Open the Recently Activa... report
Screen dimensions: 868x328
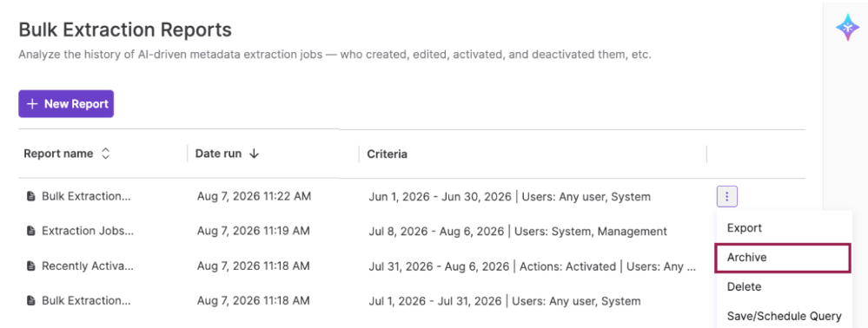point(88,266)
